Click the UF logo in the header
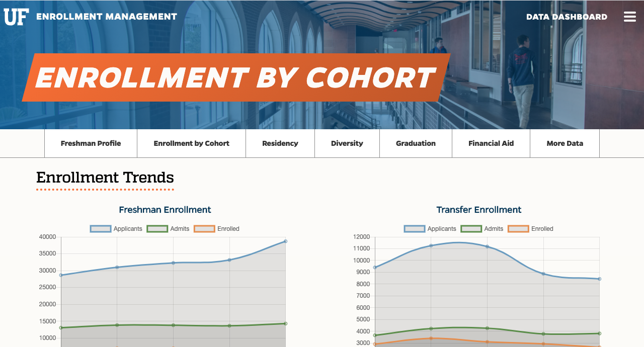Screen dimensions: 644x347 click(16, 17)
